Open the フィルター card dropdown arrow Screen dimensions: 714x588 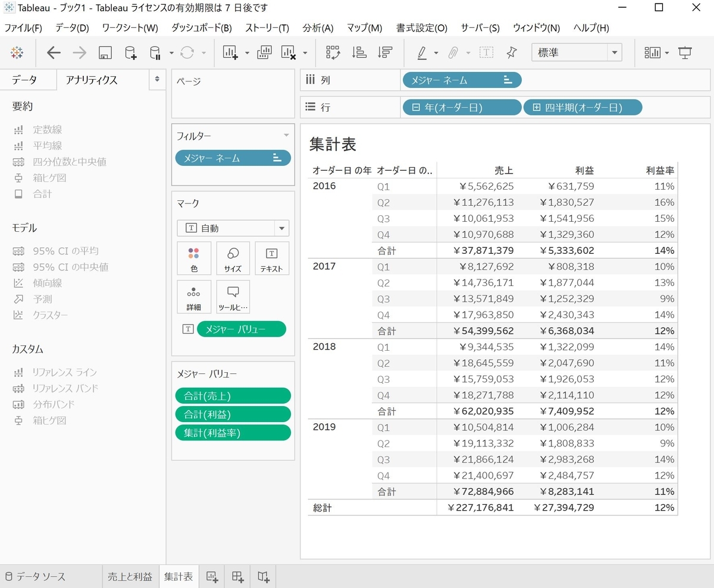click(286, 136)
